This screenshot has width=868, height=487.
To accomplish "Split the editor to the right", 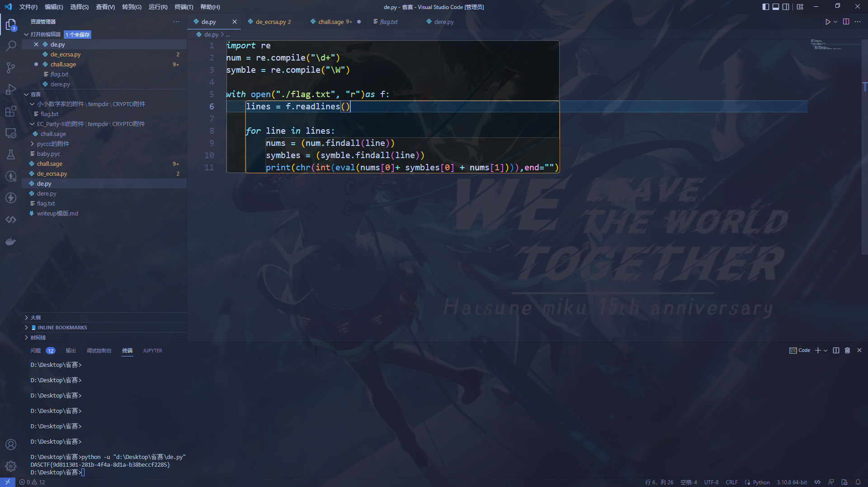I will pyautogui.click(x=846, y=22).
